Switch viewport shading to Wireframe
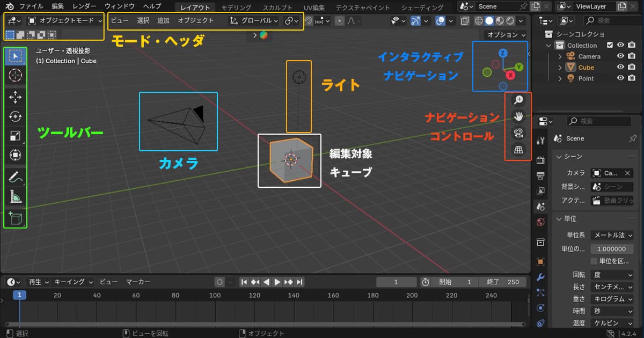 tap(479, 21)
